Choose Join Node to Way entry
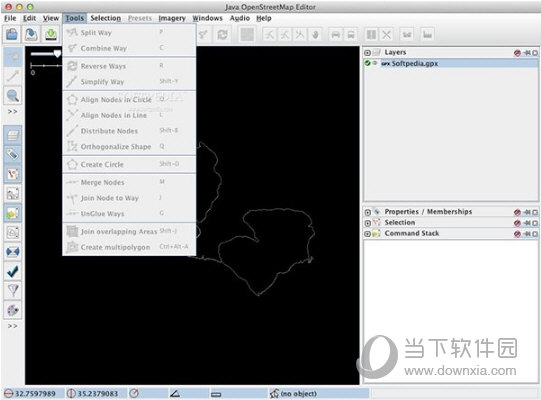This screenshot has height=400, width=541. [x=129, y=198]
